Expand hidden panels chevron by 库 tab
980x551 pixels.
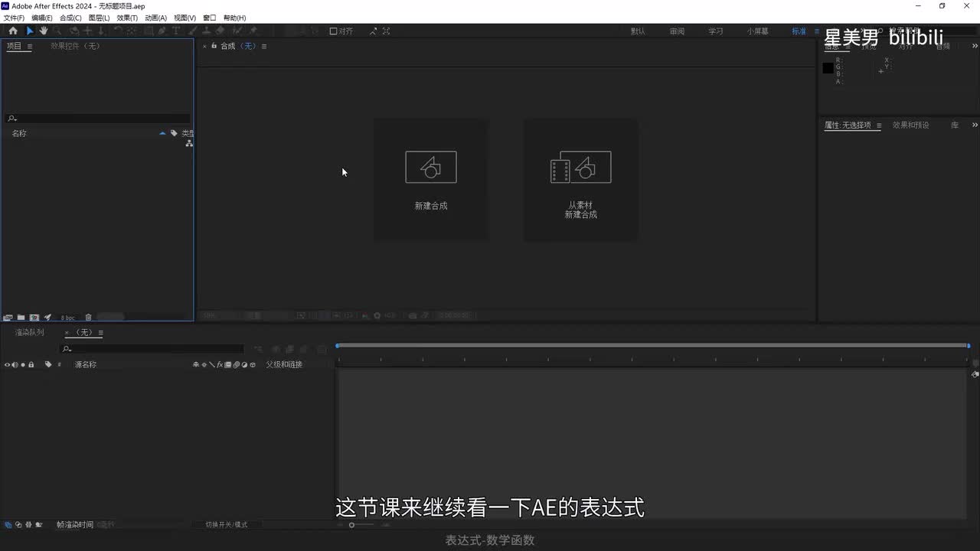tap(975, 125)
